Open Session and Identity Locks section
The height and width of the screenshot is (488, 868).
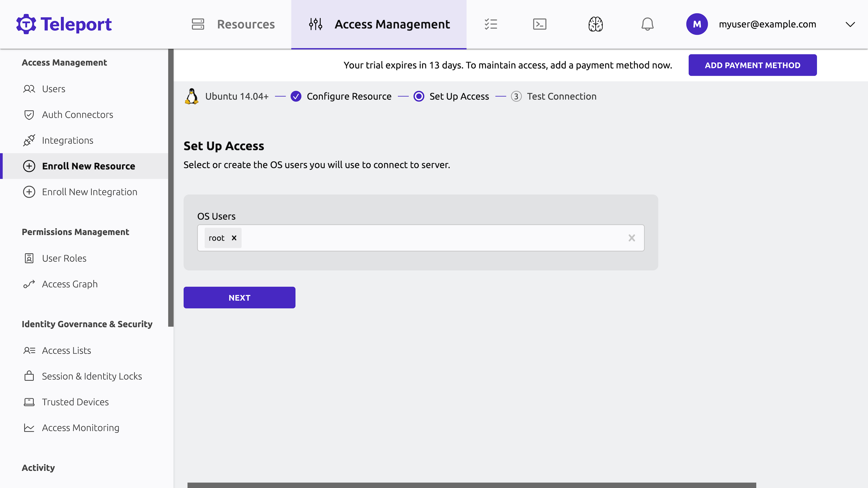pos(92,376)
